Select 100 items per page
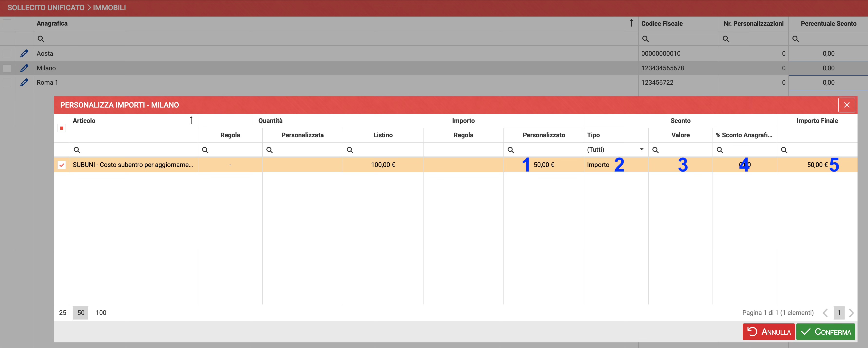The height and width of the screenshot is (348, 868). pyautogui.click(x=101, y=313)
